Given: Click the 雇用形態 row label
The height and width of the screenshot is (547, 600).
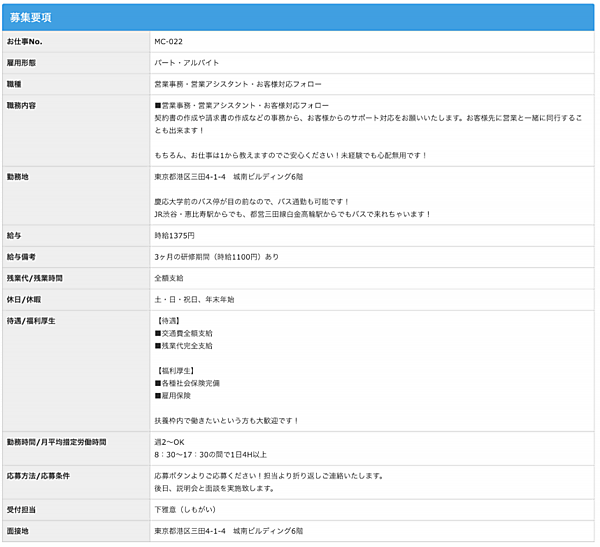Looking at the screenshot, I should (23, 63).
